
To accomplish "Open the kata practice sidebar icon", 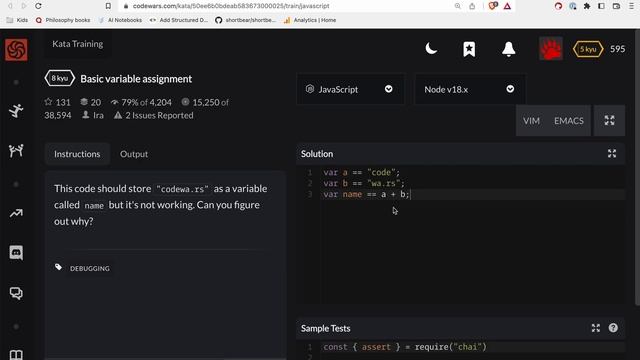I will pyautogui.click(x=16, y=111).
